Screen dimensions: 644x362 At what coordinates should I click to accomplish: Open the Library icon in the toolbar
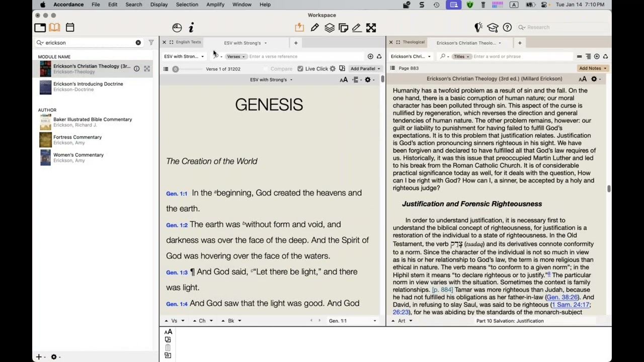[40, 28]
